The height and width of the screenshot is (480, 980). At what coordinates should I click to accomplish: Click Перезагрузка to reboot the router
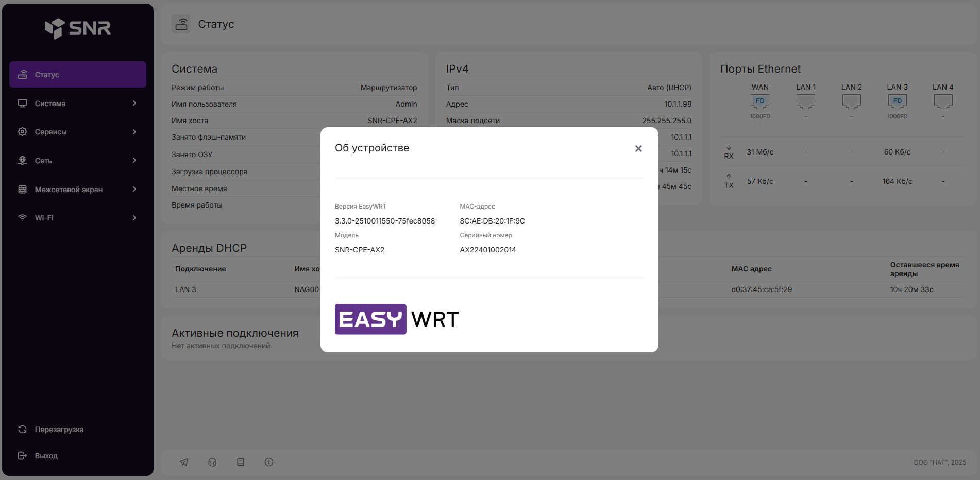pos(59,430)
